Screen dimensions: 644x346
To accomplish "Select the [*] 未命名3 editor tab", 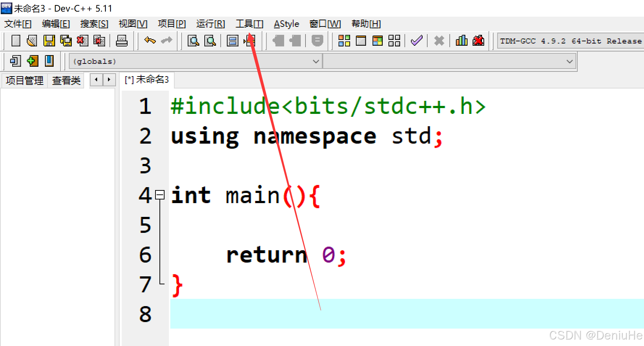I will coord(147,79).
